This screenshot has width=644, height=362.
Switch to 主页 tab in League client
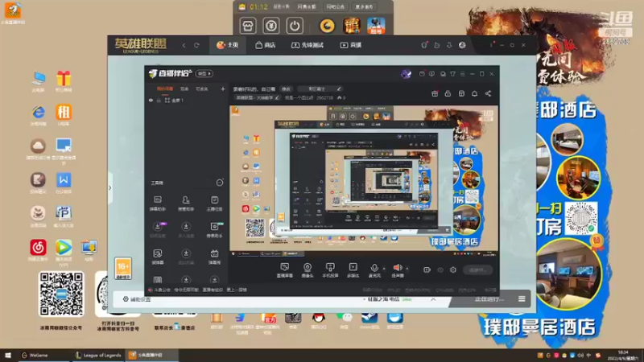click(228, 45)
